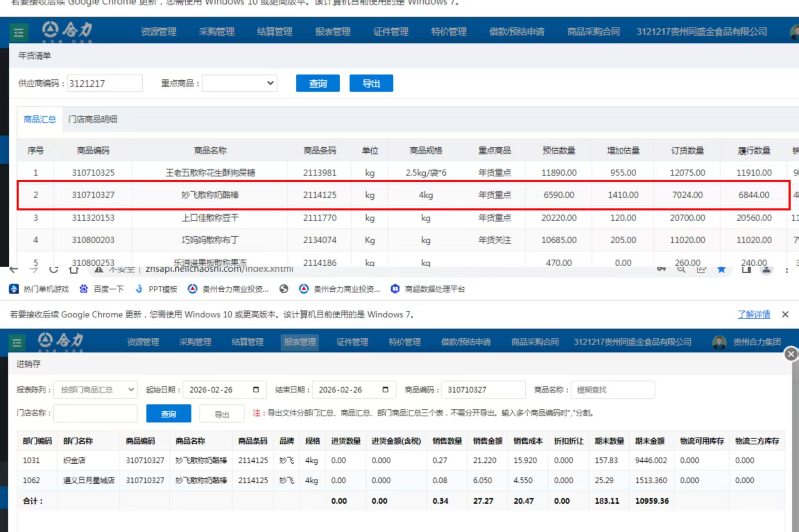
Task: Click the blue star bookmark icon
Action: (721, 270)
